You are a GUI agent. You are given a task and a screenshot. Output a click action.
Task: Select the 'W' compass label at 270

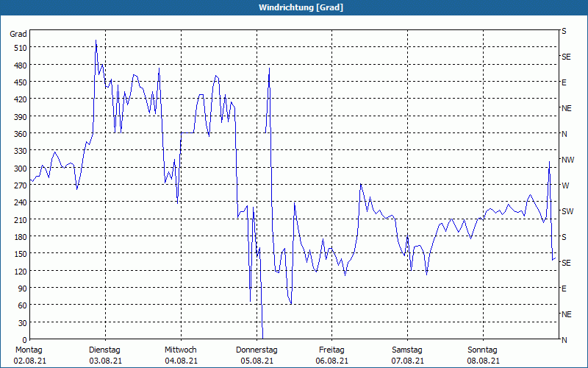tap(565, 185)
